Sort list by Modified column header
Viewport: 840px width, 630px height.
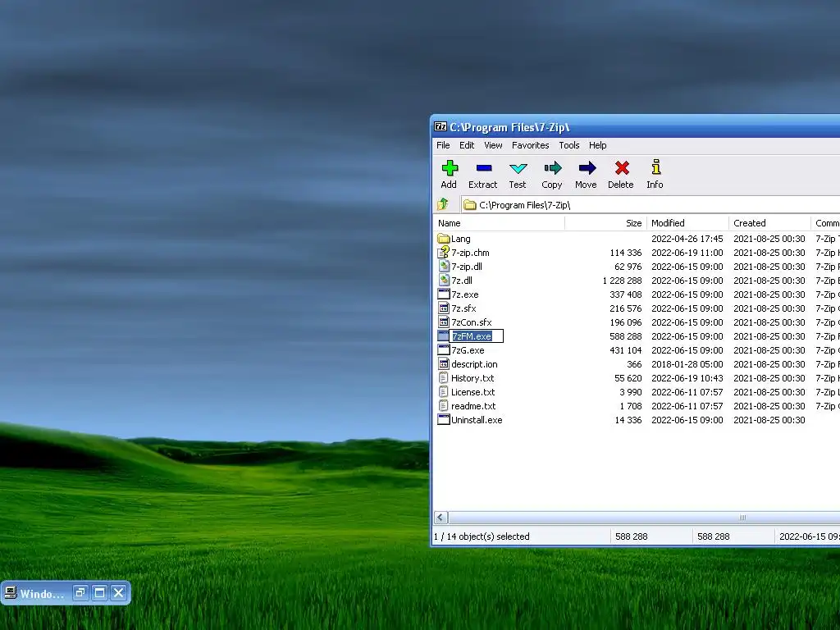688,223
